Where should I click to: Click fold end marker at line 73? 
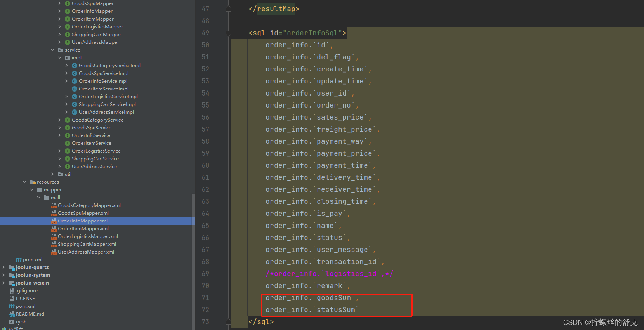[x=228, y=322]
